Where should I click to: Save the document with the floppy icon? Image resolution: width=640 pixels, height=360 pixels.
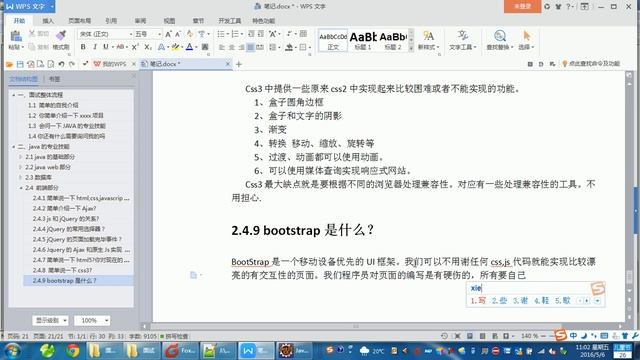point(20,64)
